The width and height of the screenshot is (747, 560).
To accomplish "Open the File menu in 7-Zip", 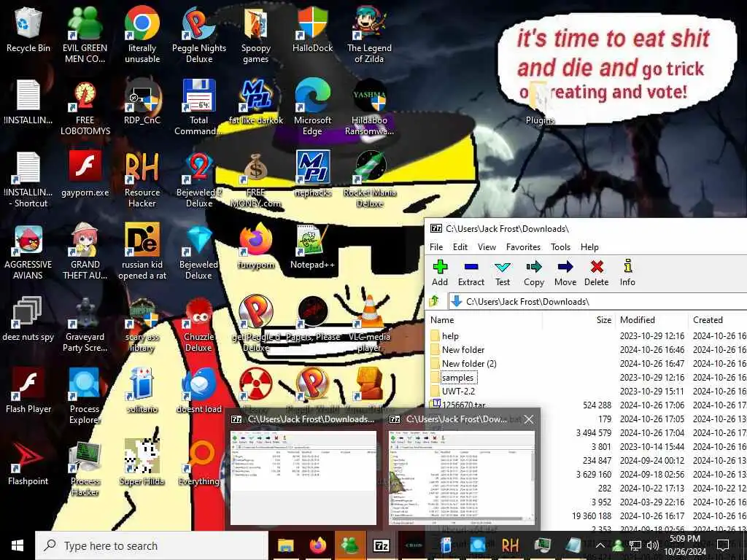I will pyautogui.click(x=436, y=246).
